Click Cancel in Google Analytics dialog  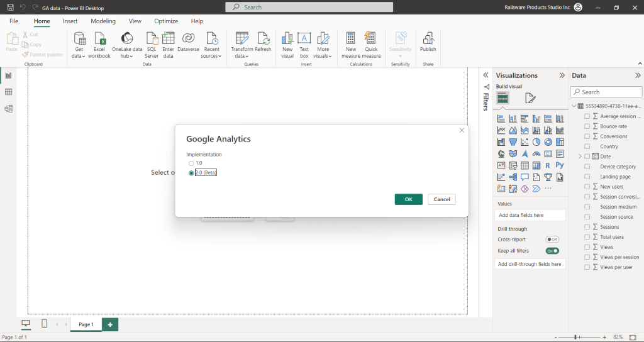click(442, 199)
